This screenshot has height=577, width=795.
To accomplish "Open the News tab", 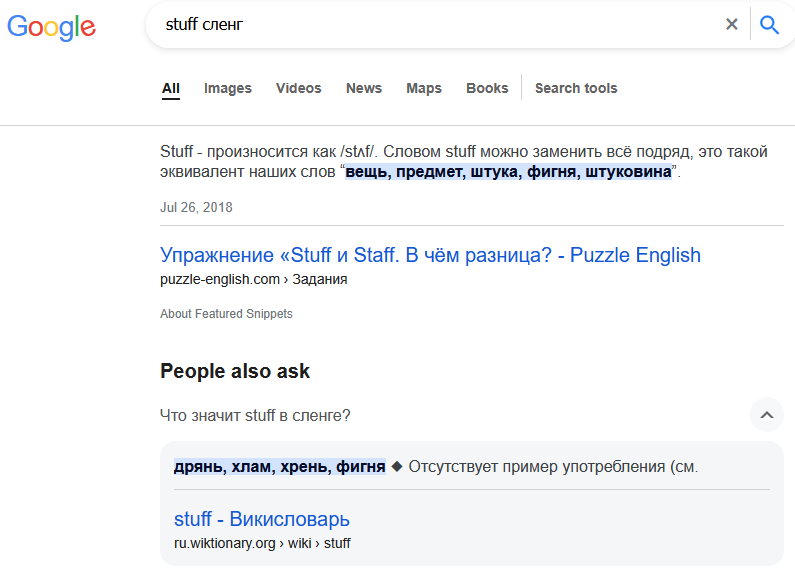I will [364, 88].
